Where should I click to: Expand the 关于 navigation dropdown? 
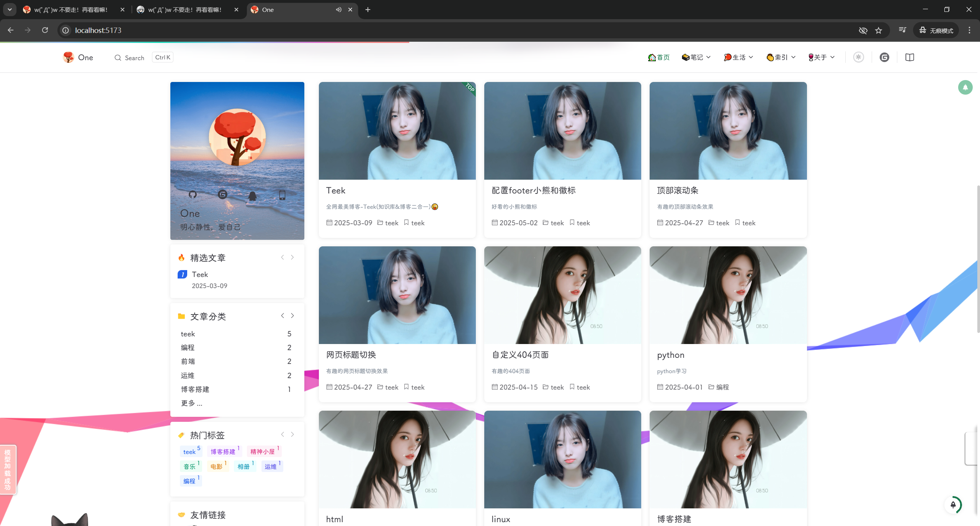tap(821, 57)
